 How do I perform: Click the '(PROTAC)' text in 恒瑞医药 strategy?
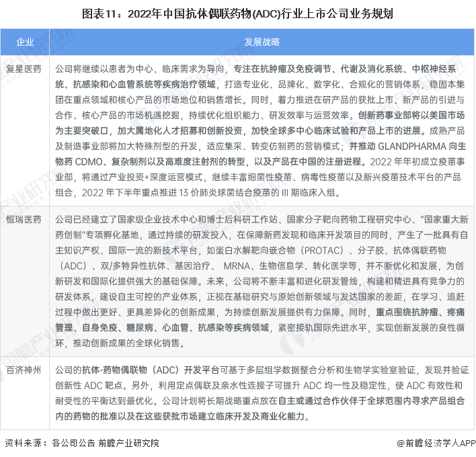[323, 251]
